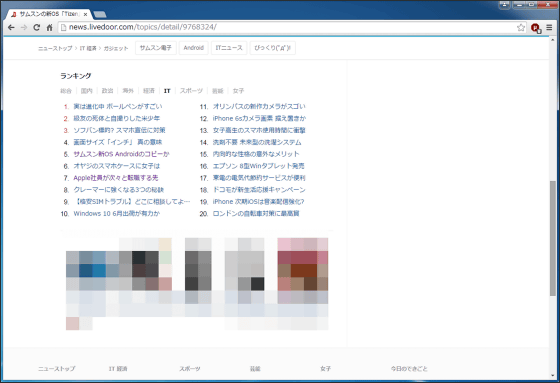Reload the page with the refresh icon
The image size is (560, 383).
pos(36,27)
